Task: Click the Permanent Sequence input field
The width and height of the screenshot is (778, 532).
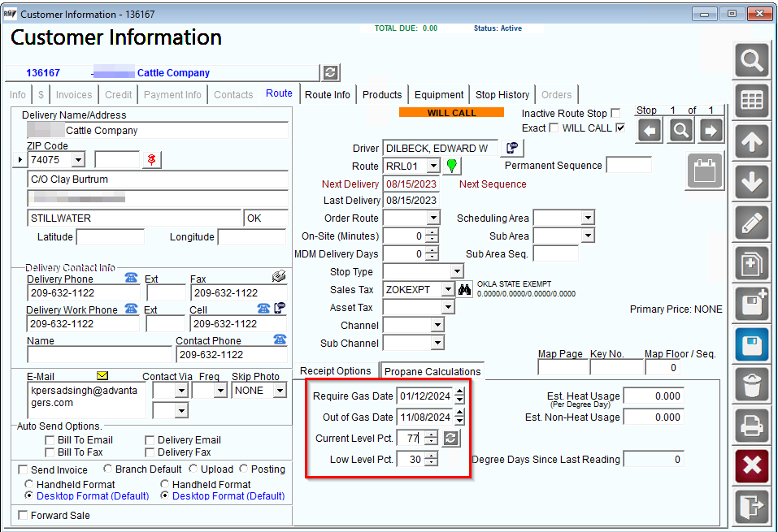Action: (628, 166)
